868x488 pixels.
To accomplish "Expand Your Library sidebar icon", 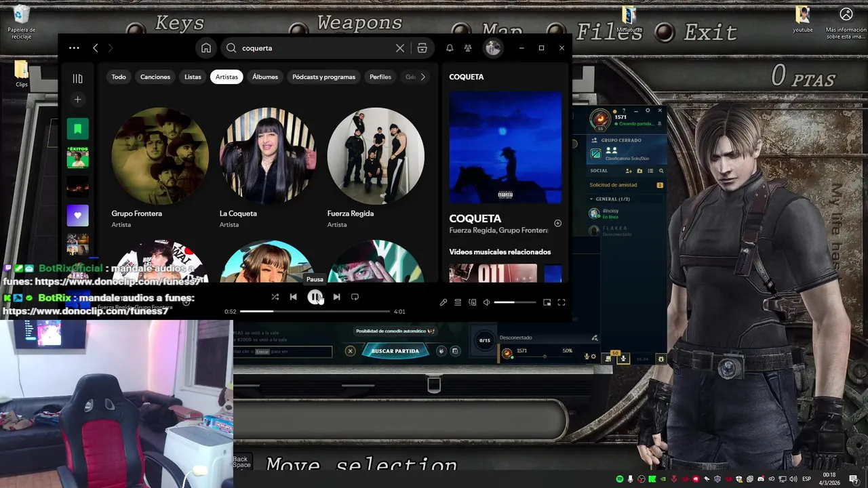I will point(77,79).
